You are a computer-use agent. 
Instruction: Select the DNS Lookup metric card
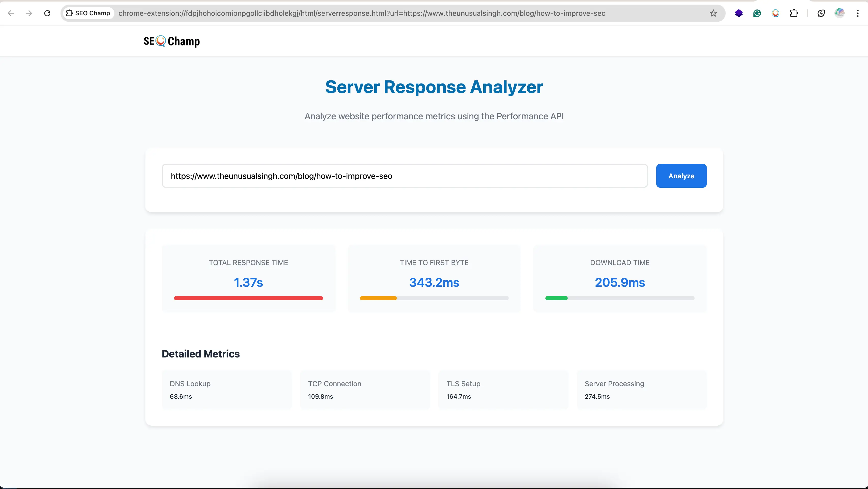coord(227,390)
